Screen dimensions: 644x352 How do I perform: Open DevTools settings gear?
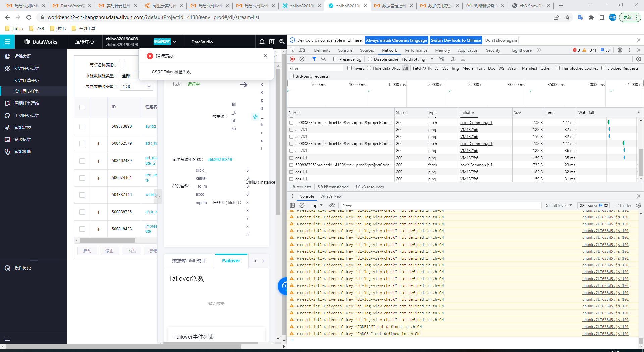point(620,50)
